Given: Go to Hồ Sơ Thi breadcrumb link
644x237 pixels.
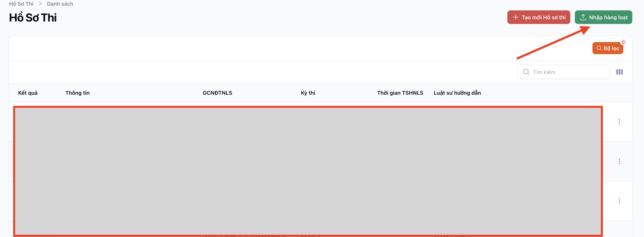Looking at the screenshot, I should (21, 4).
